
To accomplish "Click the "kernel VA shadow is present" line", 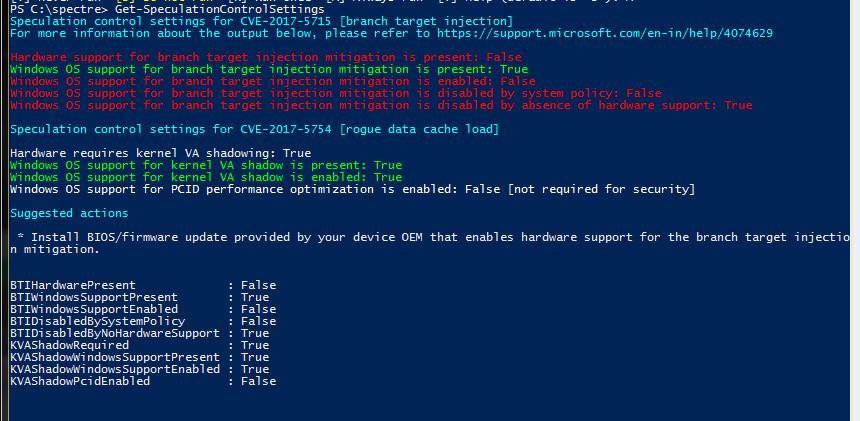I will [x=205, y=165].
